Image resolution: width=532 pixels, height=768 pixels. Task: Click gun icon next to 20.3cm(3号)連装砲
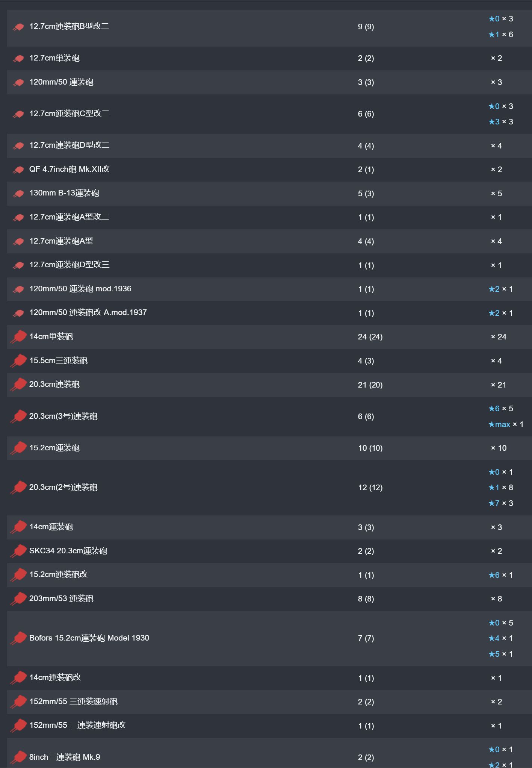click(18, 417)
